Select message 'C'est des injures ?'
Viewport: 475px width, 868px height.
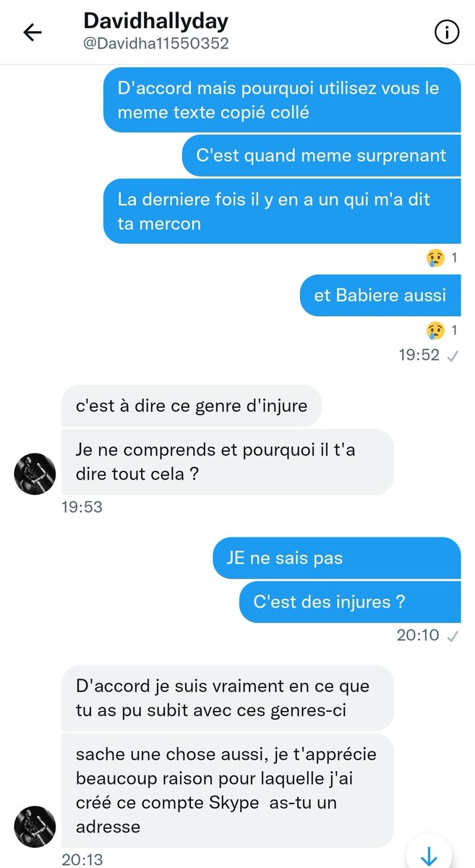tap(350, 602)
